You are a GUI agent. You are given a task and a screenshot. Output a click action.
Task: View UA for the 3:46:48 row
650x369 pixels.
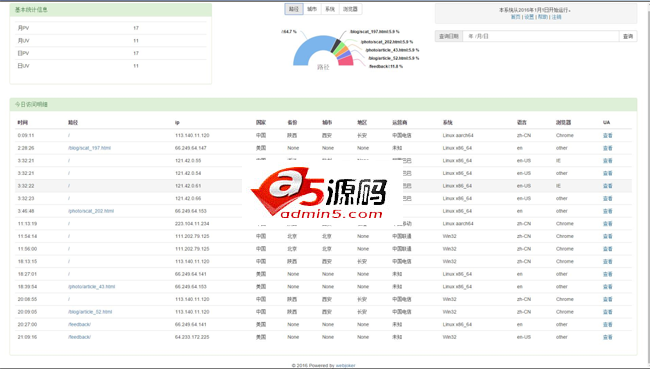coord(608,211)
